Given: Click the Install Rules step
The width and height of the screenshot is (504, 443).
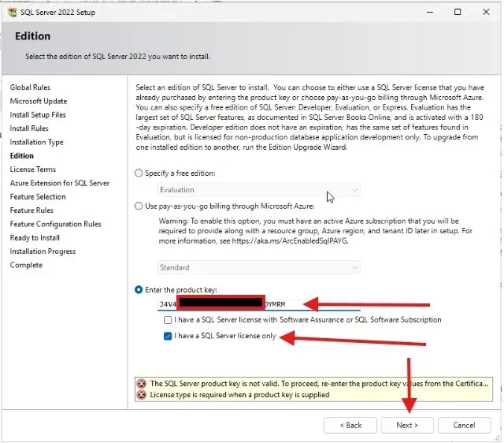Looking at the screenshot, I should (x=29, y=128).
